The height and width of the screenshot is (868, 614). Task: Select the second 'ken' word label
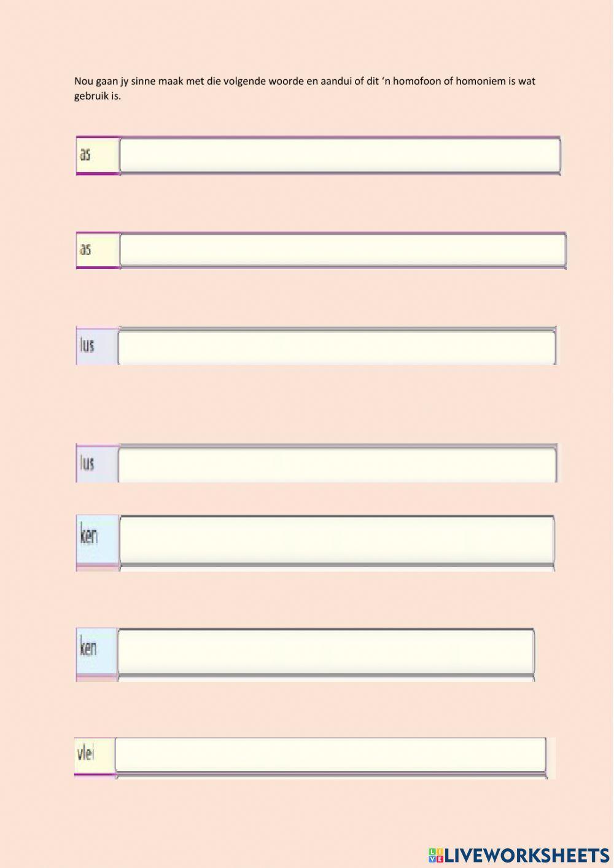(x=88, y=647)
